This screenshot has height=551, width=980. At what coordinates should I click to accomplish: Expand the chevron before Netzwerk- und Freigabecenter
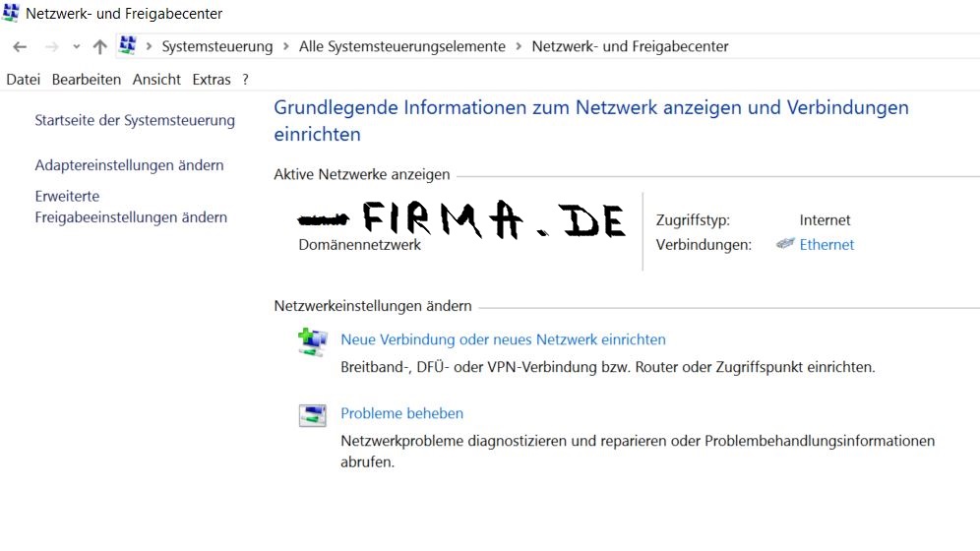519,46
